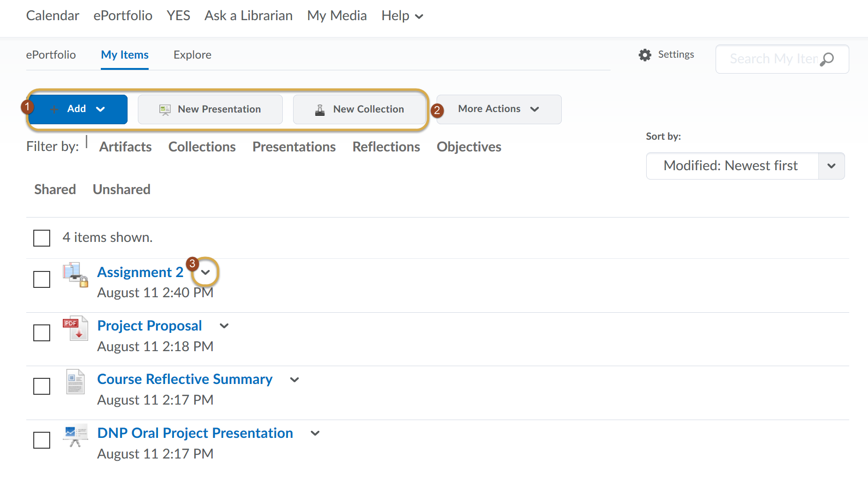
Task: Open the Project Proposal item link
Action: tap(150, 326)
